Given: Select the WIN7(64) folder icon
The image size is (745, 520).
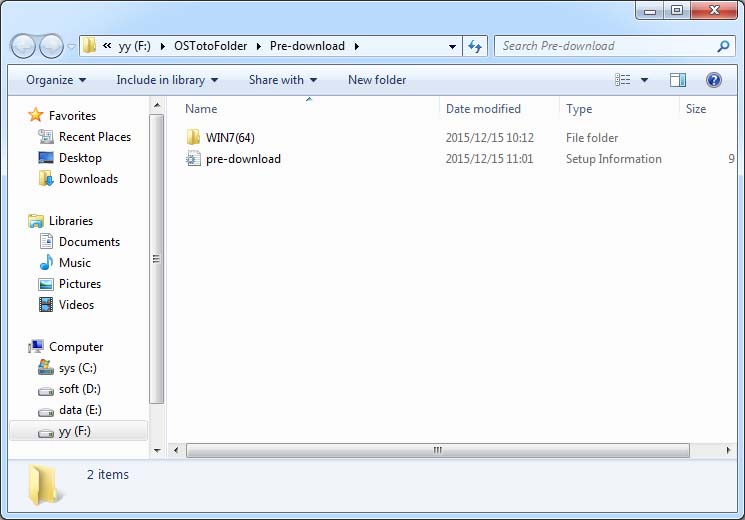Looking at the screenshot, I should (193, 137).
